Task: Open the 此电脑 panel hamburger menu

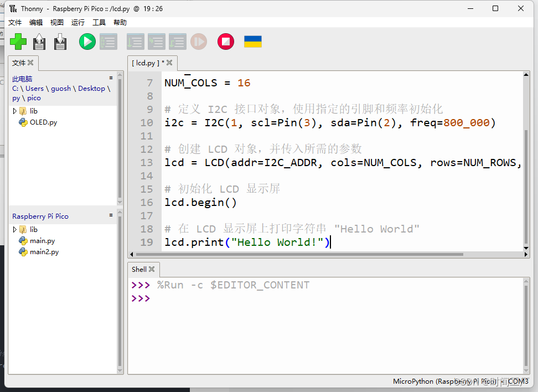Action: point(110,78)
